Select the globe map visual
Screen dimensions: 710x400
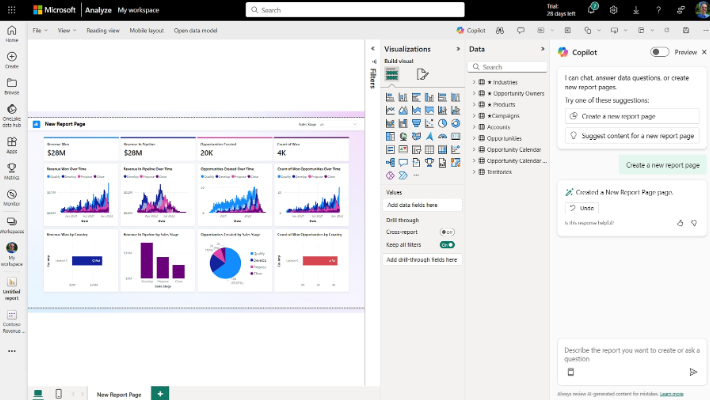point(403,136)
